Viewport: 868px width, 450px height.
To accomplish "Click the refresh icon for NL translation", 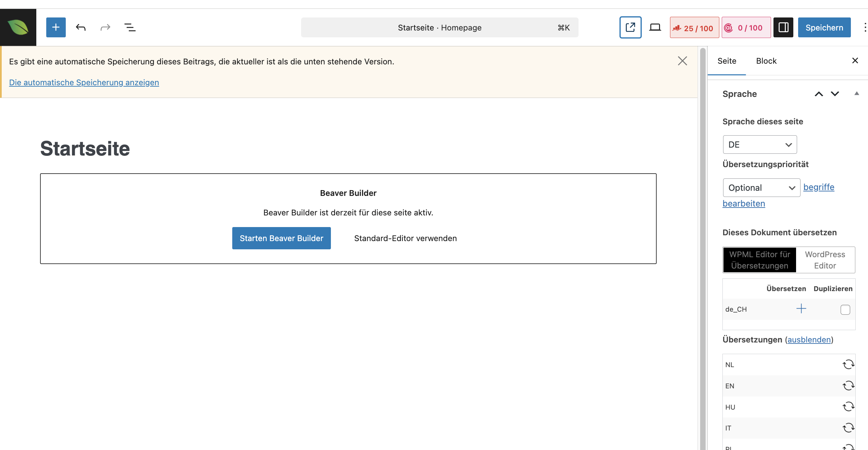I will click(x=848, y=364).
